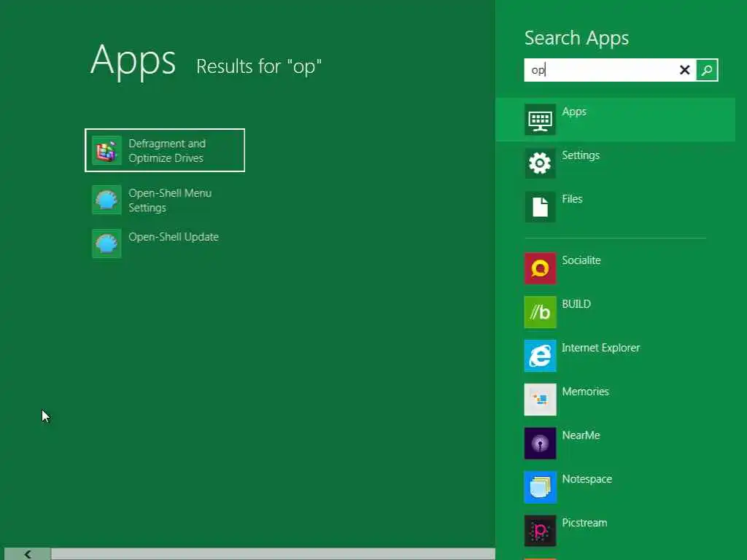Choose the Files label in search pane
Viewport: 747px width, 560px height.
tap(572, 199)
